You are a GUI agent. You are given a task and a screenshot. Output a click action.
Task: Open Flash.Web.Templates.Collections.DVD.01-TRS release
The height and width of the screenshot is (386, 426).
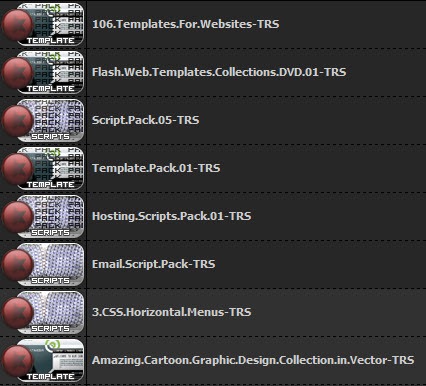(219, 72)
